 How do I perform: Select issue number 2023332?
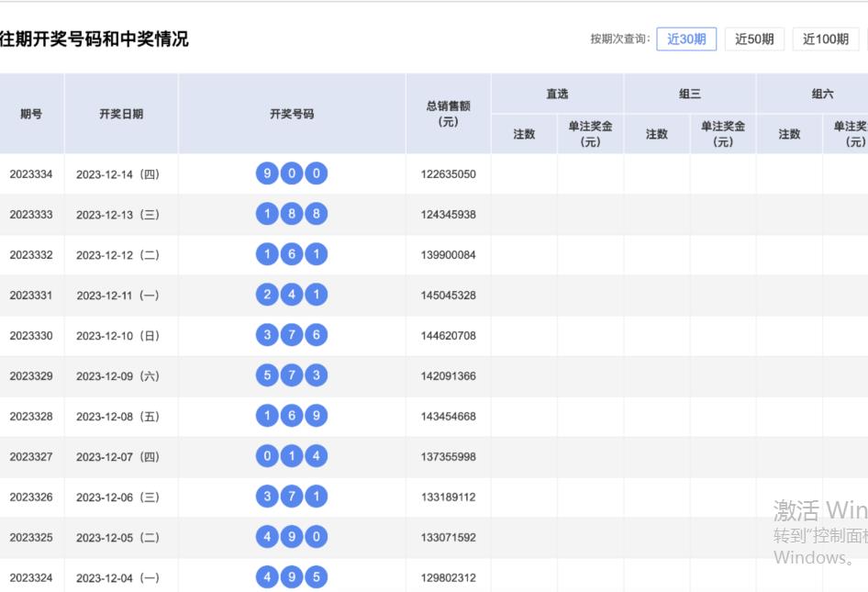tap(31, 255)
